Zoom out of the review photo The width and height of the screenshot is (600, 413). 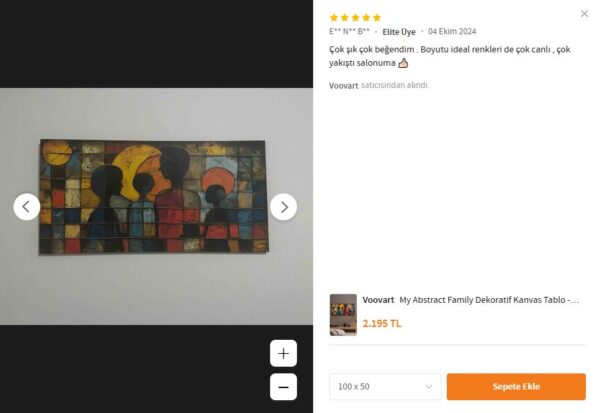(284, 387)
